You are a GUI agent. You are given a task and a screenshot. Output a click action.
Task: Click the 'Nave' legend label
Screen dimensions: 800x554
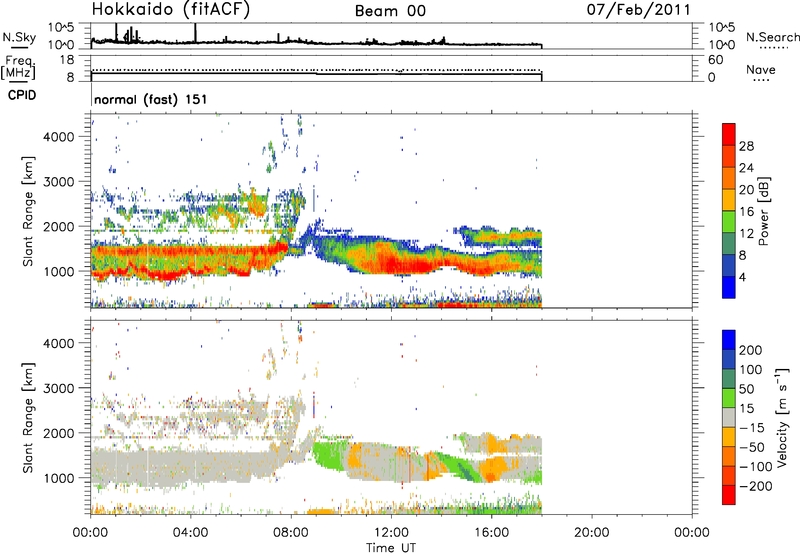pyautogui.click(x=760, y=69)
